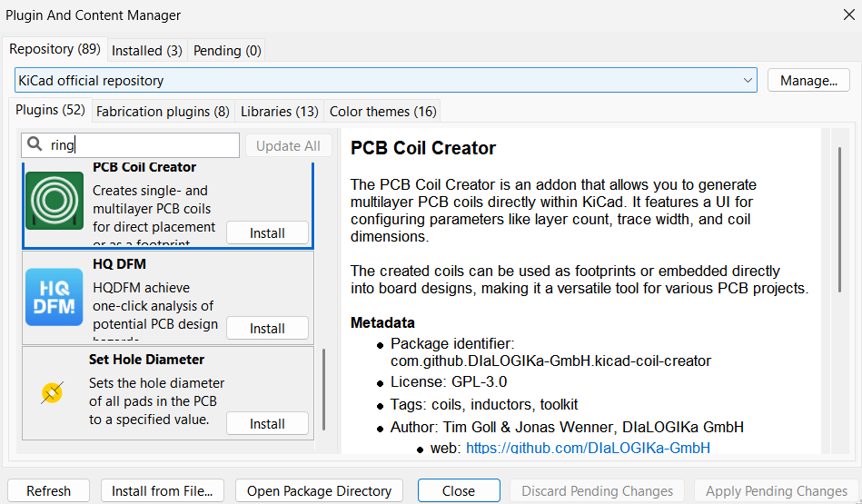Install the HQ DFM plugin

267,329
